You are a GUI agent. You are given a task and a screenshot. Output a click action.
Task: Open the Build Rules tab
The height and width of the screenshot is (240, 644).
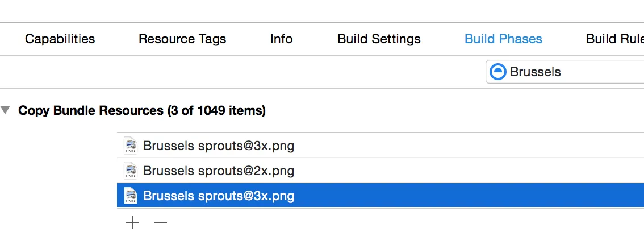[x=615, y=39]
